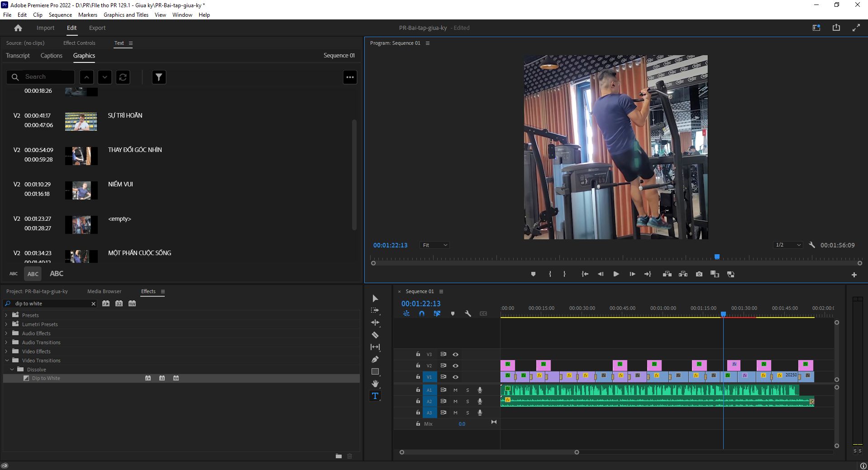The height and width of the screenshot is (470, 868).
Task: Open Quick Export share icon
Action: pos(836,28)
